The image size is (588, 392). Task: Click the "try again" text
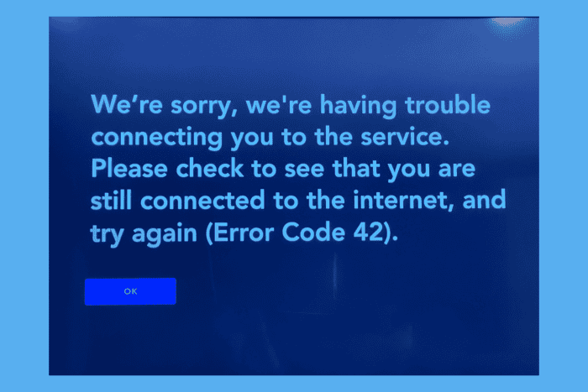pos(144,234)
